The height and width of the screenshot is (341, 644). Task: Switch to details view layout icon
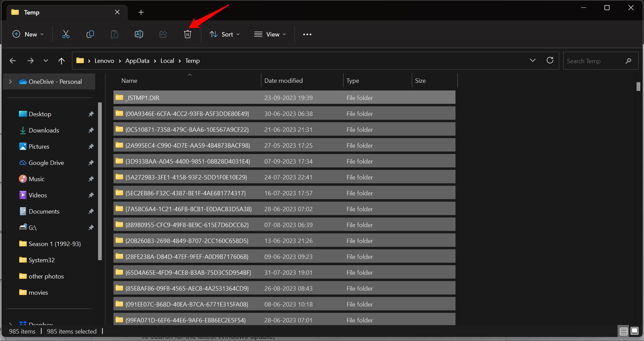point(623,331)
